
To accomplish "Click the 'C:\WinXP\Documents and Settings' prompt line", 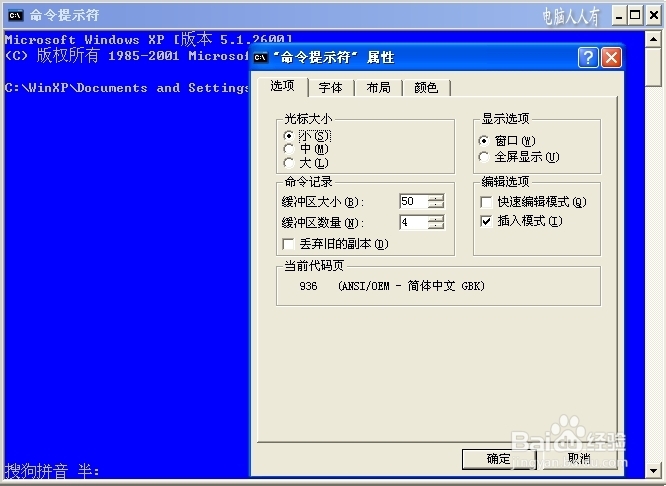I will pyautogui.click(x=127, y=88).
